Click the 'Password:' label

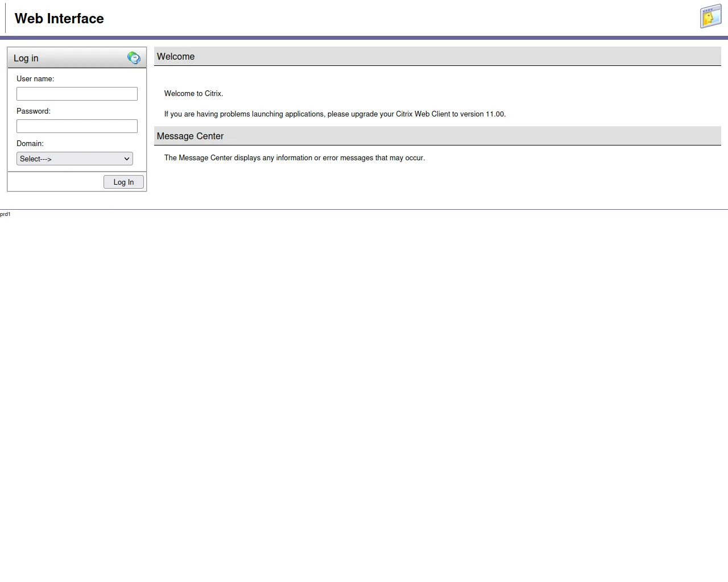tap(34, 111)
